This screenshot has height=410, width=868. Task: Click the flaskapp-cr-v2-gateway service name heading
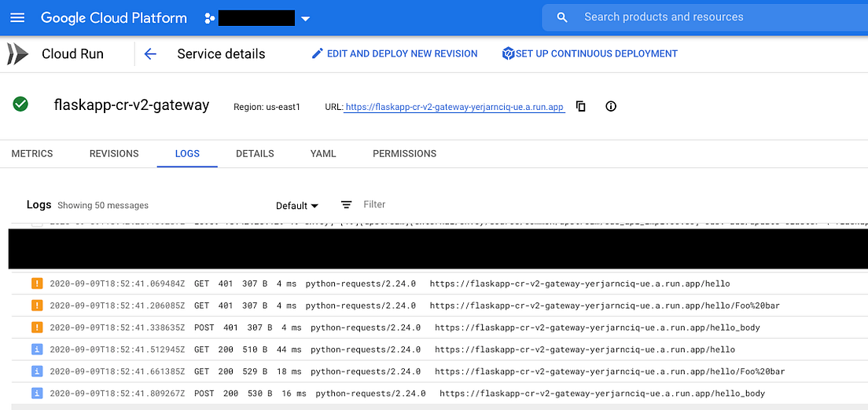132,104
